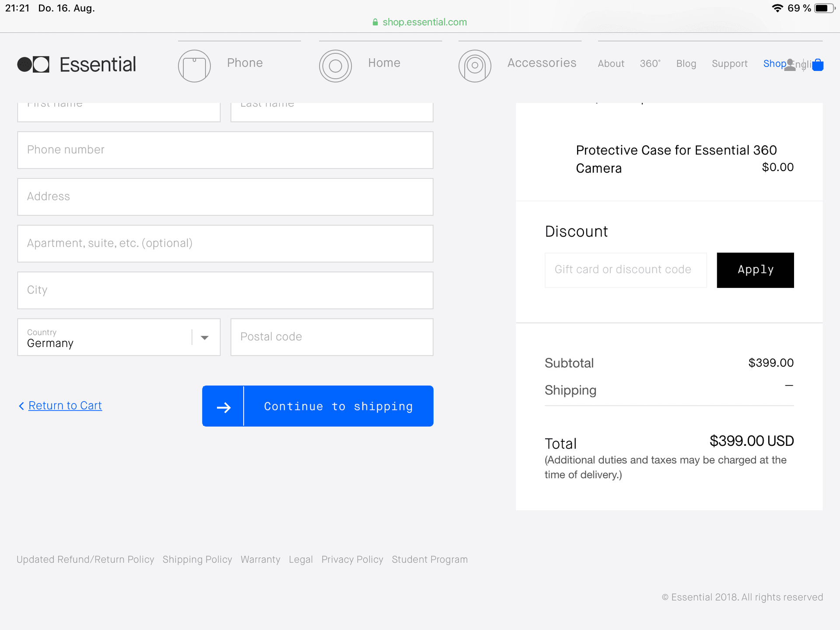Tap the battery indicator icon
Viewport: 840px width, 630px height.
click(824, 8)
